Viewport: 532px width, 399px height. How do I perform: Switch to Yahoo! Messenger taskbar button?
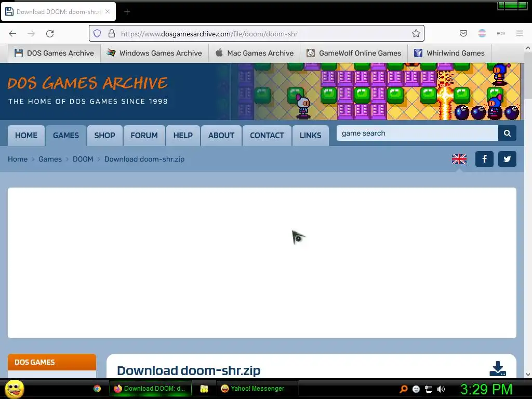pos(258,389)
